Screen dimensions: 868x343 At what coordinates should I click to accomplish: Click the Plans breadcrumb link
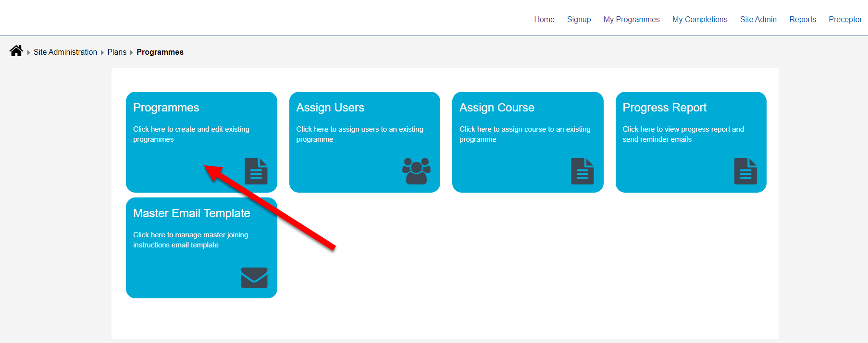[117, 52]
